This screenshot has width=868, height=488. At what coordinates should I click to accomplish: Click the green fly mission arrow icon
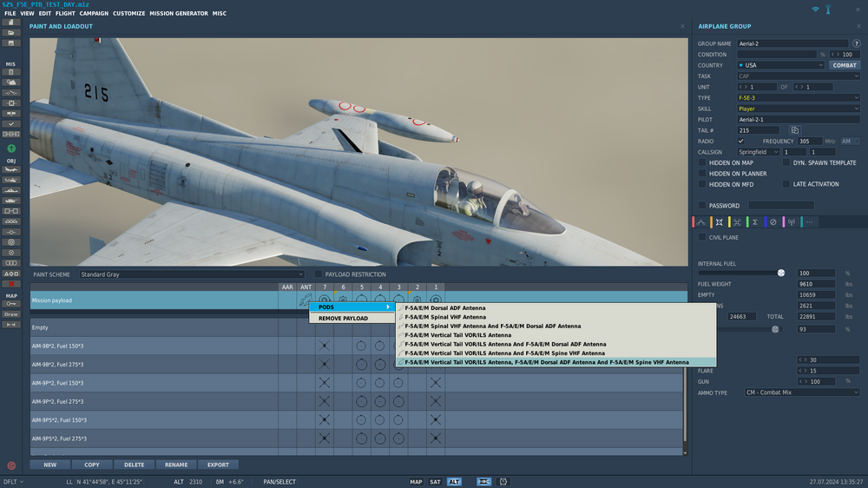coord(11,148)
